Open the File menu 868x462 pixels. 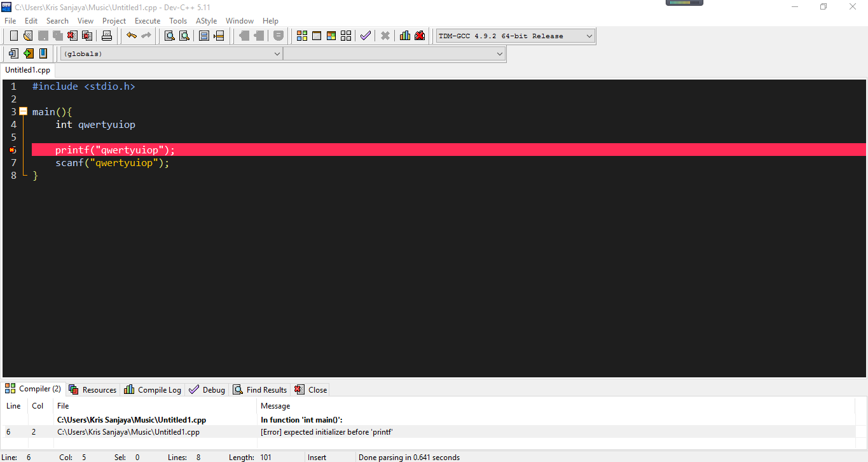pos(10,21)
